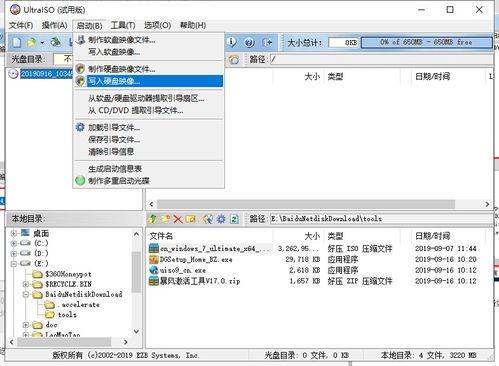The width and height of the screenshot is (499, 366).
Task: Open the 文件(F) menu
Action: tap(21, 25)
